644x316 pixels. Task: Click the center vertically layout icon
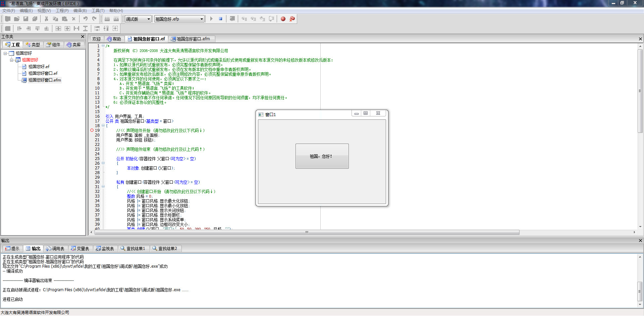tap(67, 29)
